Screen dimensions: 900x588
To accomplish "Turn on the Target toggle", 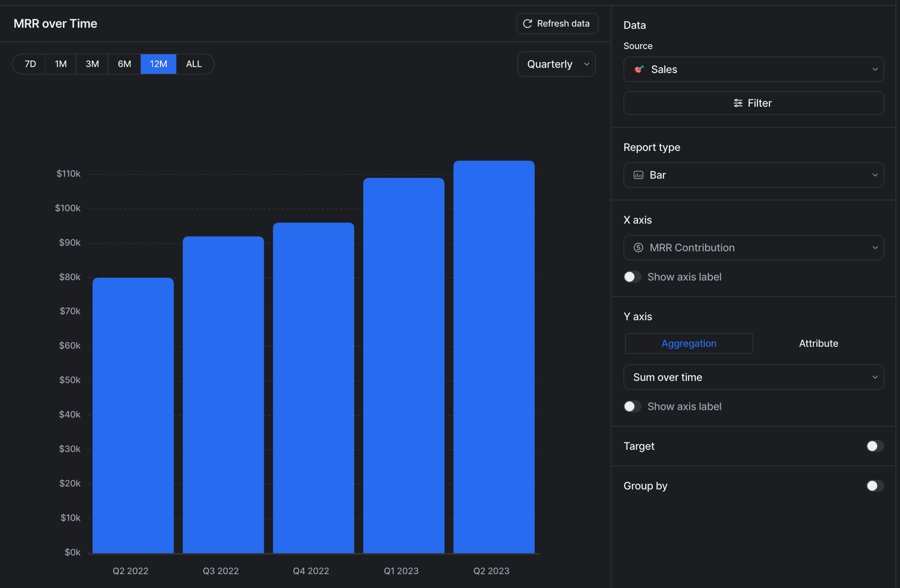I will pyautogui.click(x=875, y=446).
